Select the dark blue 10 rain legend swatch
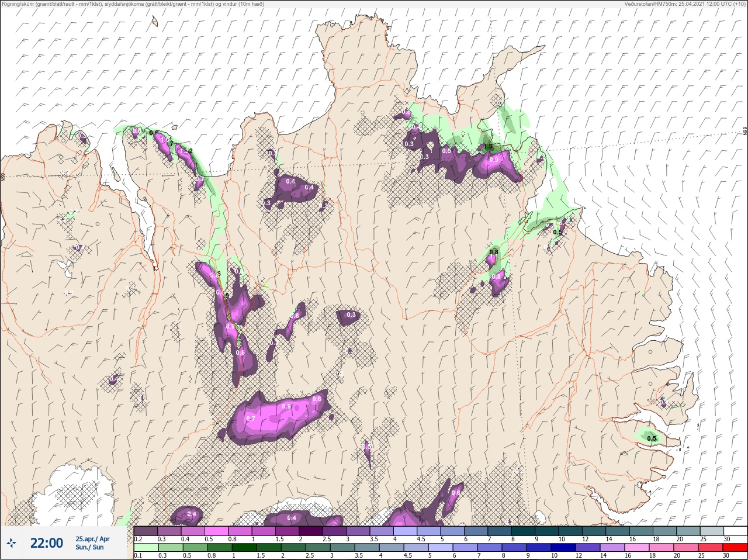The height and width of the screenshot is (560, 748). (x=564, y=548)
